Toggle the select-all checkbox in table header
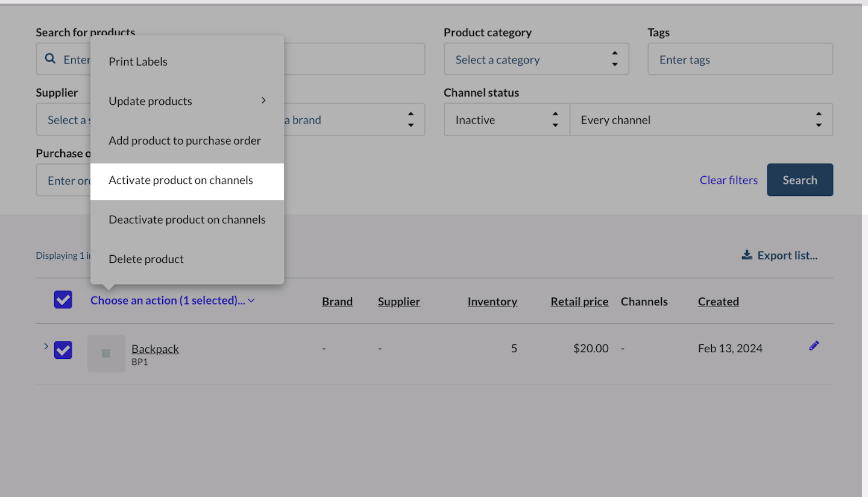The height and width of the screenshot is (497, 868). click(63, 300)
